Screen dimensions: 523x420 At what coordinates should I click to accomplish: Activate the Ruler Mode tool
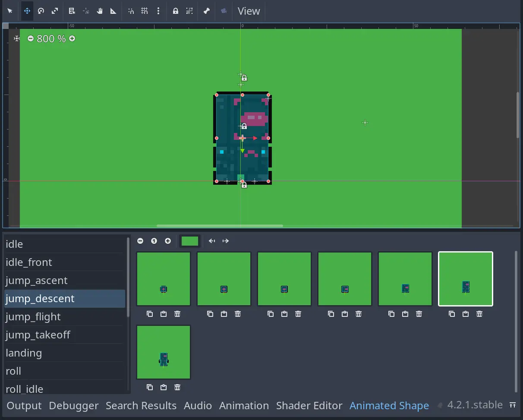[x=113, y=11]
